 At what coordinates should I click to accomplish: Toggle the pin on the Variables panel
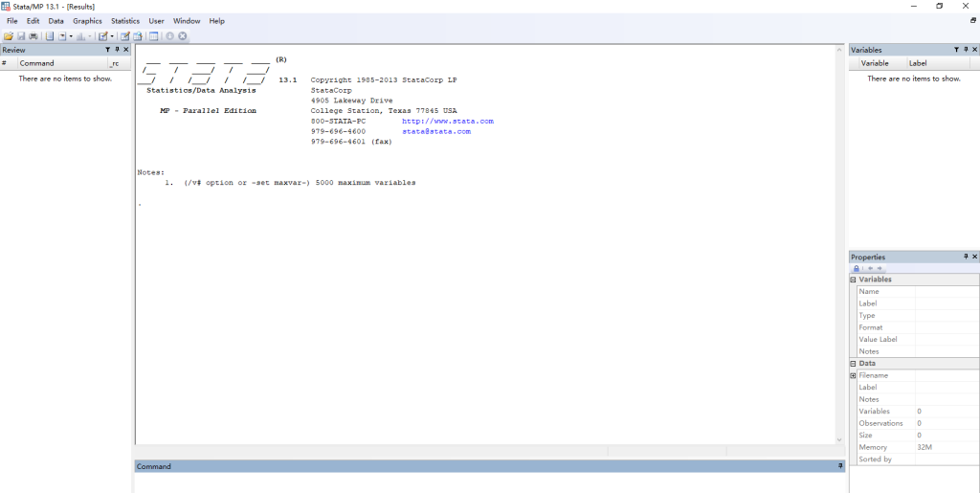[965, 50]
